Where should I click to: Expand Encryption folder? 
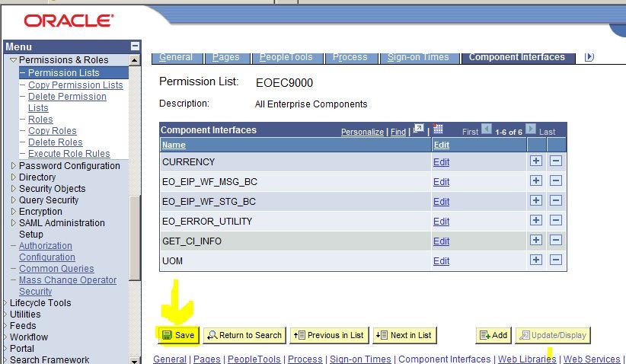pyautogui.click(x=13, y=211)
